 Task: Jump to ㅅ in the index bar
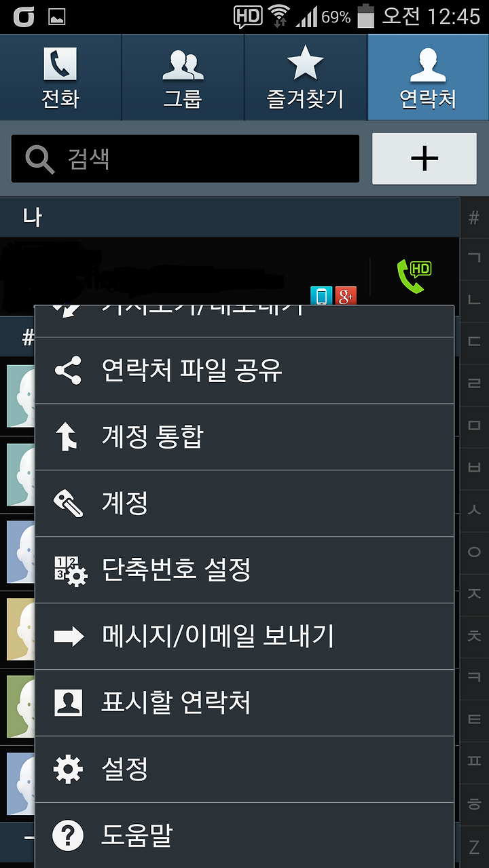pos(474,510)
